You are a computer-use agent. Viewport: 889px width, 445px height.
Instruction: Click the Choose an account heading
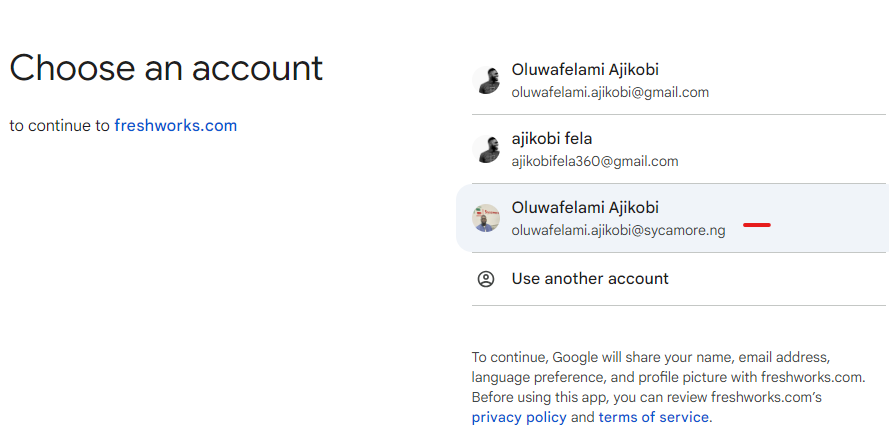(166, 68)
